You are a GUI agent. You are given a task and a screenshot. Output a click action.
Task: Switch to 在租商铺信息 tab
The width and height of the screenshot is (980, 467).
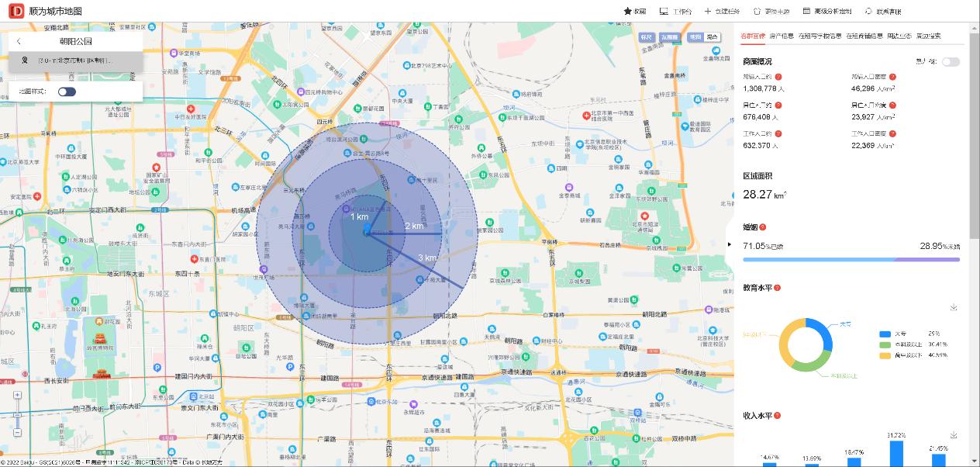point(864,36)
